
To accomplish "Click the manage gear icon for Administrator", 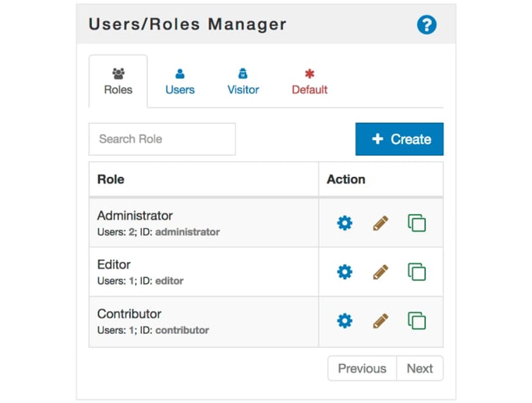I will [x=344, y=223].
